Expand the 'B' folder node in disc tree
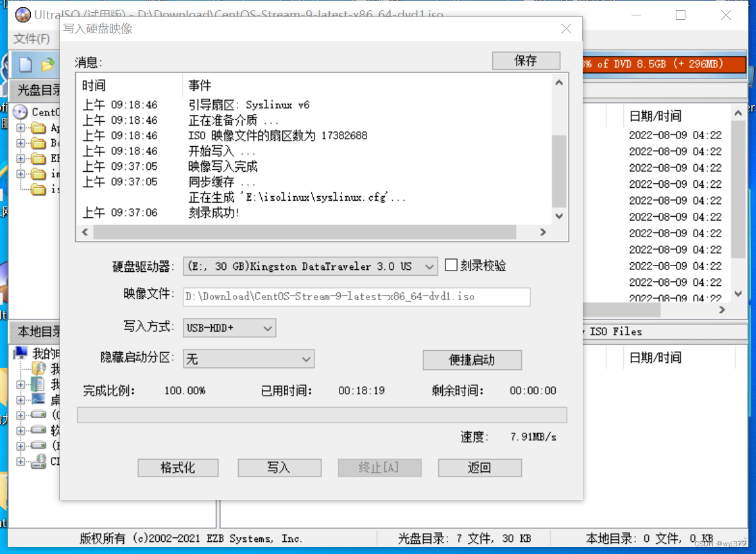Viewport: 756px width, 554px height. [21, 143]
